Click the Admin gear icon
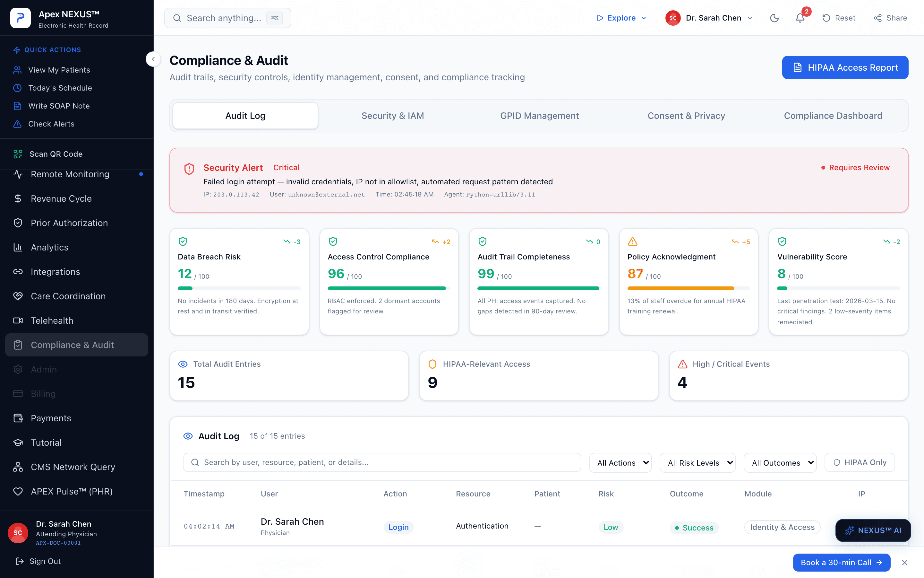The image size is (924, 578). (18, 369)
